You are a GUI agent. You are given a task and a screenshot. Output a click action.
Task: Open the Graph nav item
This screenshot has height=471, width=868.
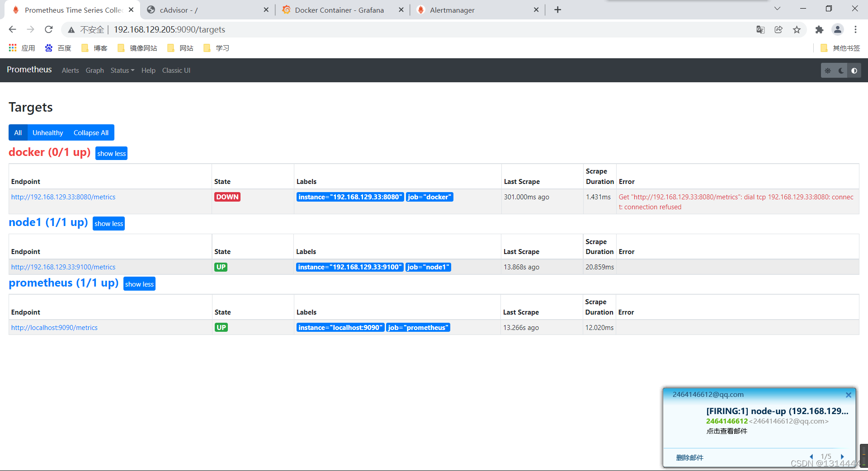pyautogui.click(x=94, y=71)
